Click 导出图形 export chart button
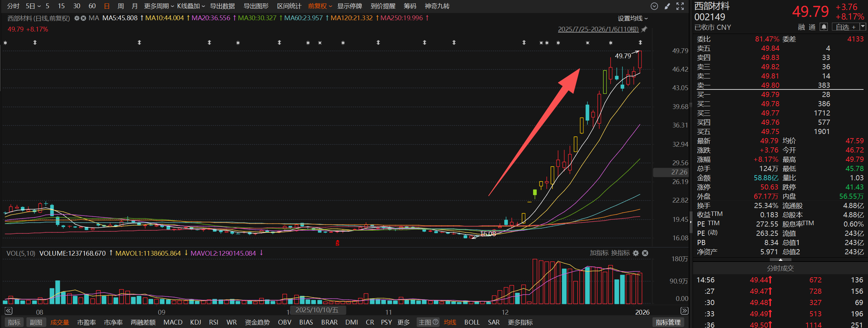The height and width of the screenshot is (328, 868). [256, 6]
